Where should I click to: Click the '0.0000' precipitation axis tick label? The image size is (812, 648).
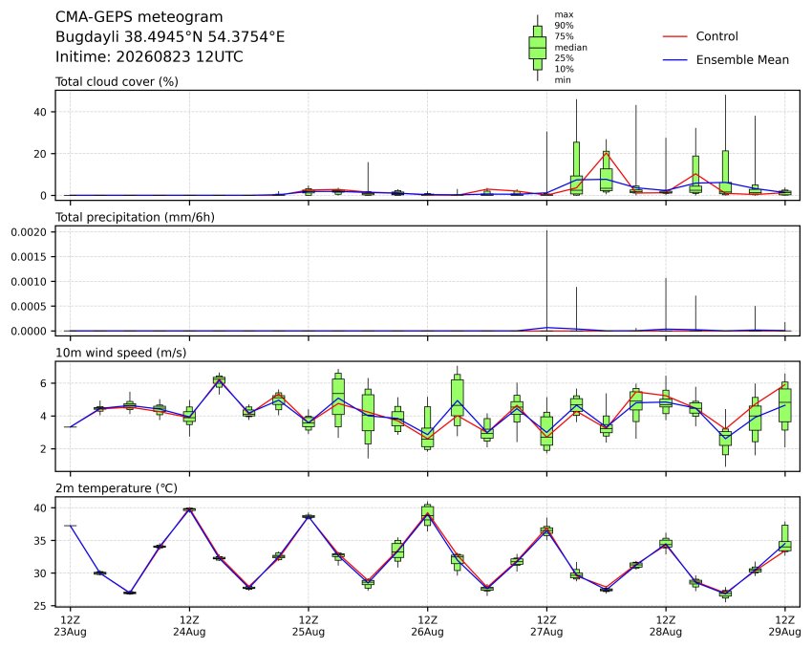[29, 331]
